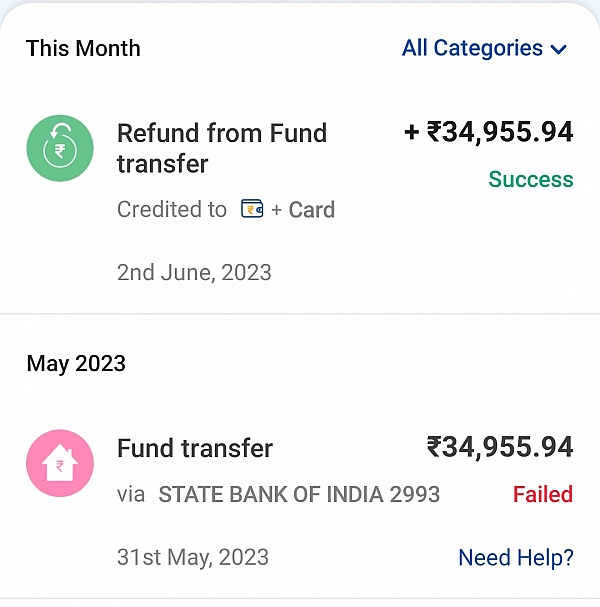Image resolution: width=600 pixels, height=607 pixels.
Task: Select the 31st May, 2023 date
Action: click(x=193, y=557)
